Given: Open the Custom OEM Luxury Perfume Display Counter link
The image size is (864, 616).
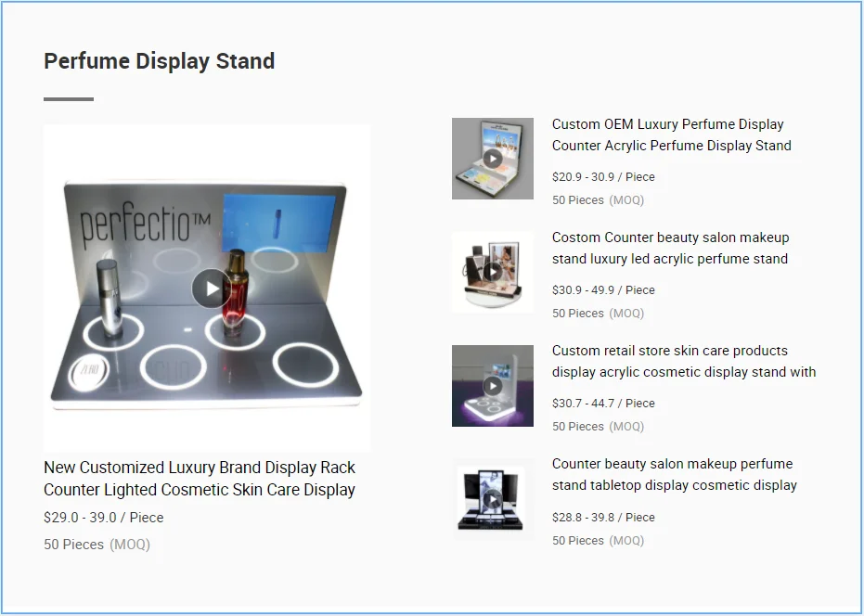Looking at the screenshot, I should (672, 135).
